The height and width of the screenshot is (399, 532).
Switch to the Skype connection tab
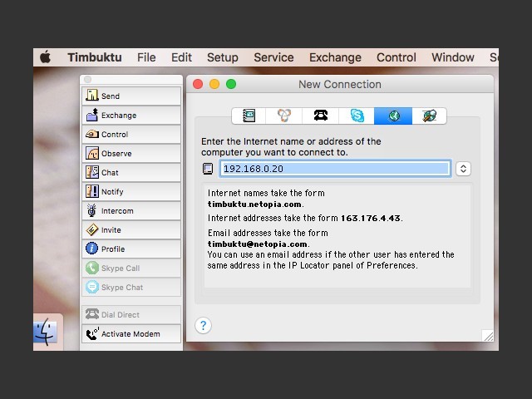[x=357, y=116]
